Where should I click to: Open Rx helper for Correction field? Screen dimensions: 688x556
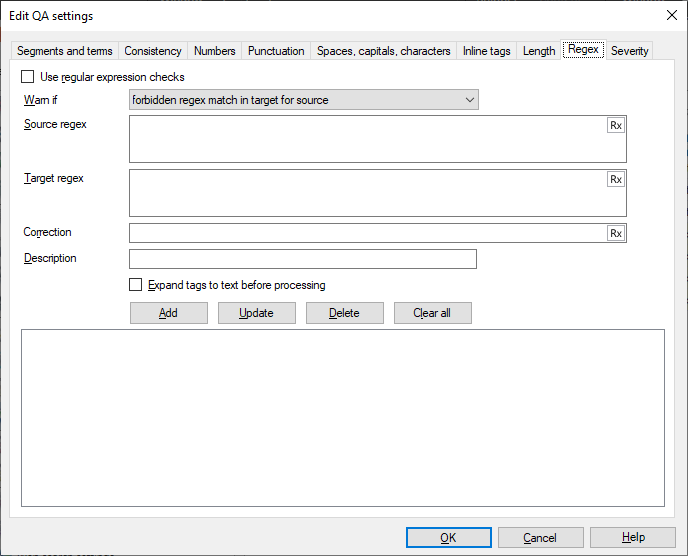tap(616, 233)
